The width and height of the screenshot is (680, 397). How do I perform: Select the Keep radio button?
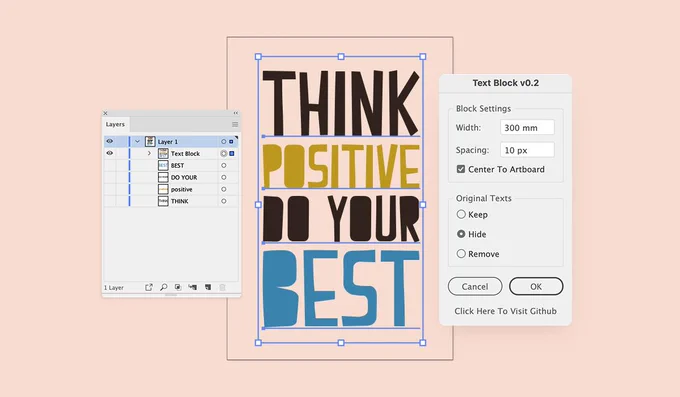coord(461,214)
